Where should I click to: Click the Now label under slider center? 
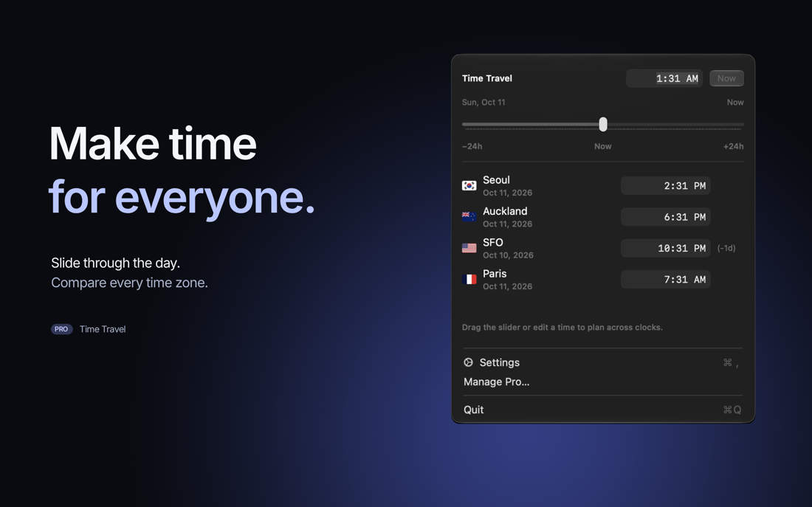(603, 146)
